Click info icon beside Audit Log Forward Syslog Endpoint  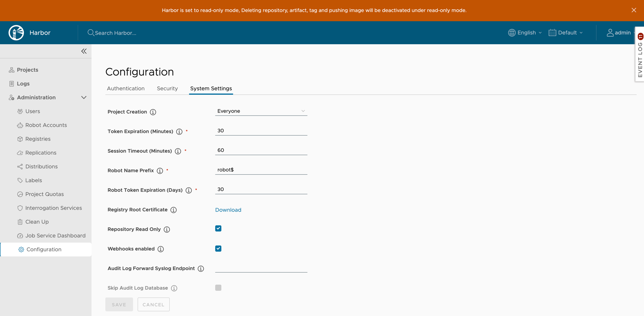click(x=201, y=269)
